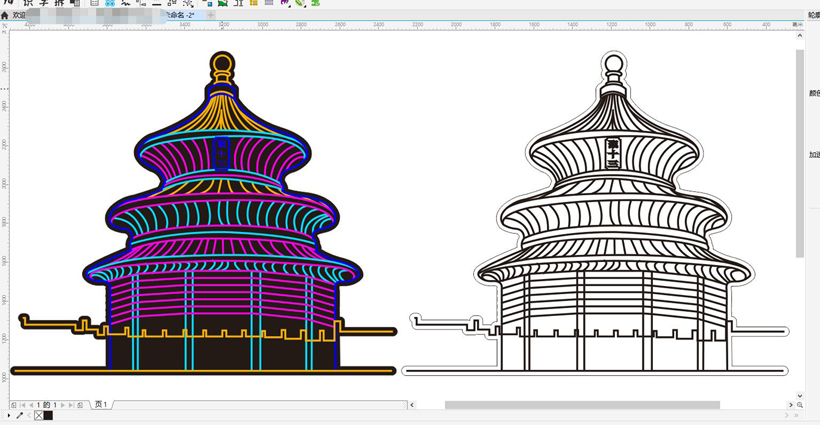Apply the no-color swatch in document palette
Screen dimensions: 820x425
point(39,416)
